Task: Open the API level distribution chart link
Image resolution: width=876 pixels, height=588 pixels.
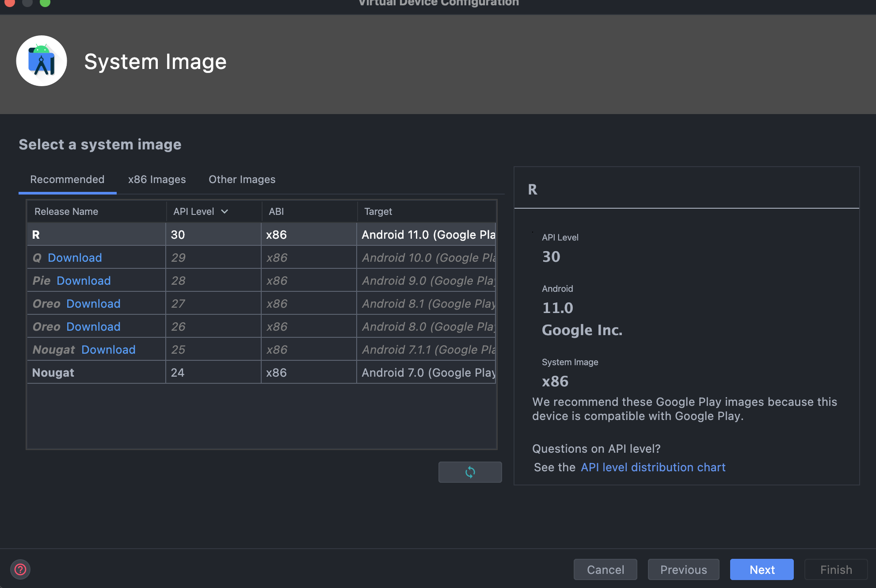Action: pyautogui.click(x=653, y=467)
